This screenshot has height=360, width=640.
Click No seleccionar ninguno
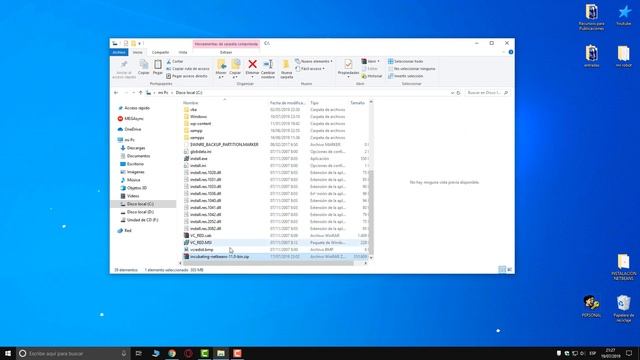[x=411, y=69]
